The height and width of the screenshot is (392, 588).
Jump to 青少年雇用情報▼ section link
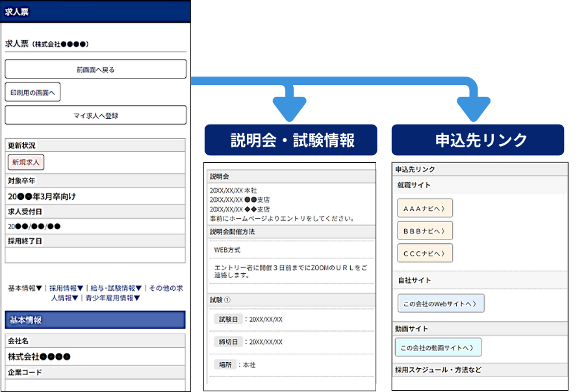point(112,298)
